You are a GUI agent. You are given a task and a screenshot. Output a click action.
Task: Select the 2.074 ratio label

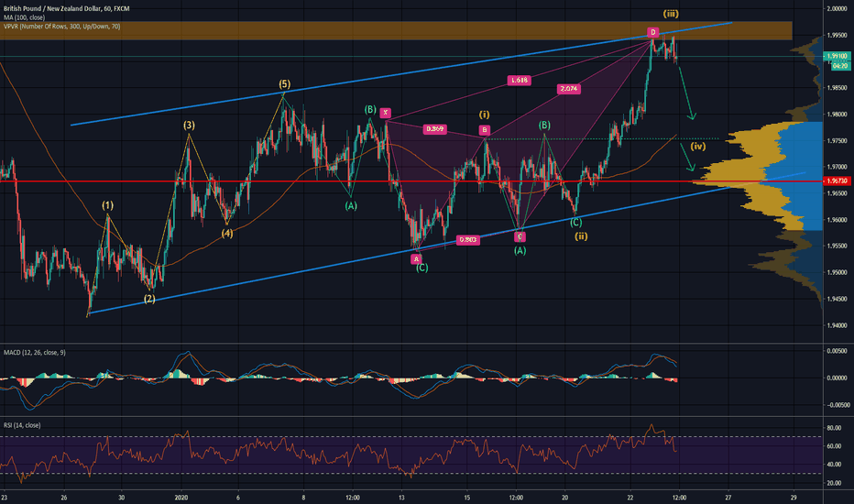[x=569, y=89]
